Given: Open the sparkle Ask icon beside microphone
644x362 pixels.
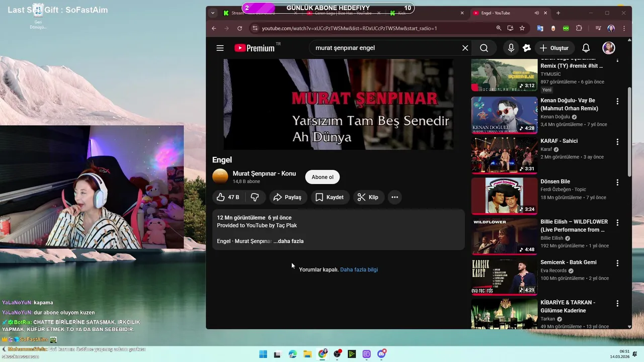Looking at the screenshot, I should [527, 48].
